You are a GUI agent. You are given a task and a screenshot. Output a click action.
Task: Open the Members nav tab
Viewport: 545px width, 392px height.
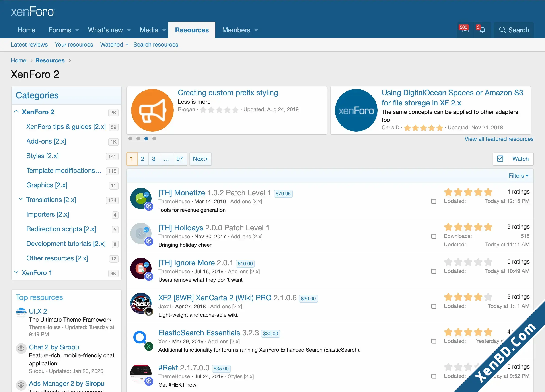(x=236, y=30)
